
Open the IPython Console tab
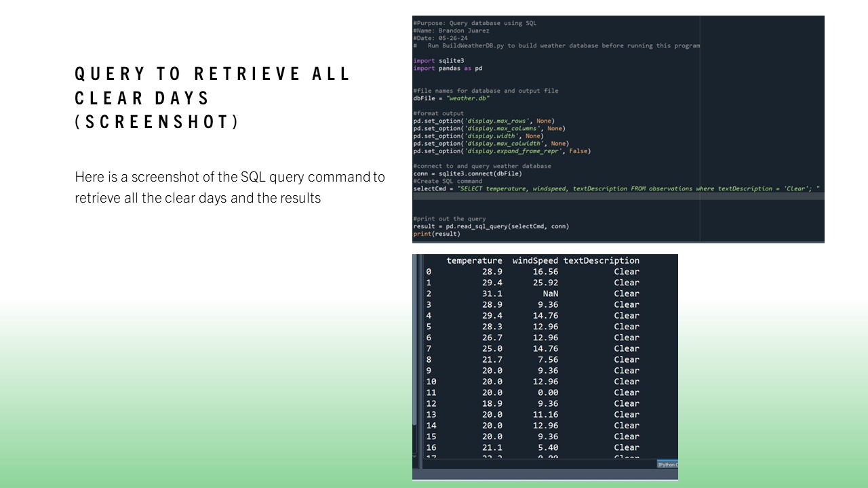coord(667,464)
